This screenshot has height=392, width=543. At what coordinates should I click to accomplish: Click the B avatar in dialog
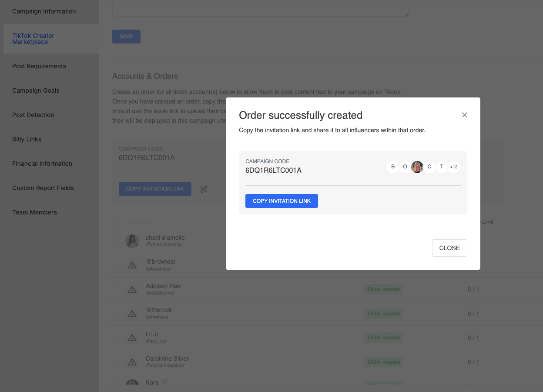[x=393, y=167]
